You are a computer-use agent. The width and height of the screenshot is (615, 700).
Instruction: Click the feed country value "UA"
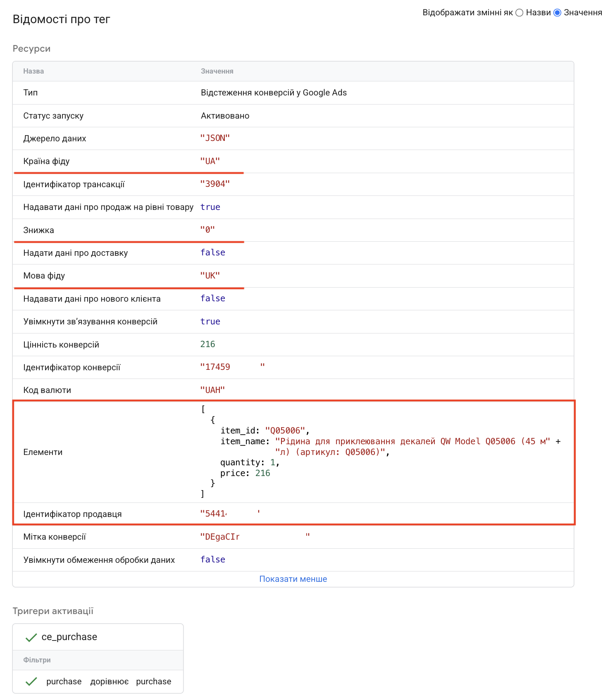210,161
